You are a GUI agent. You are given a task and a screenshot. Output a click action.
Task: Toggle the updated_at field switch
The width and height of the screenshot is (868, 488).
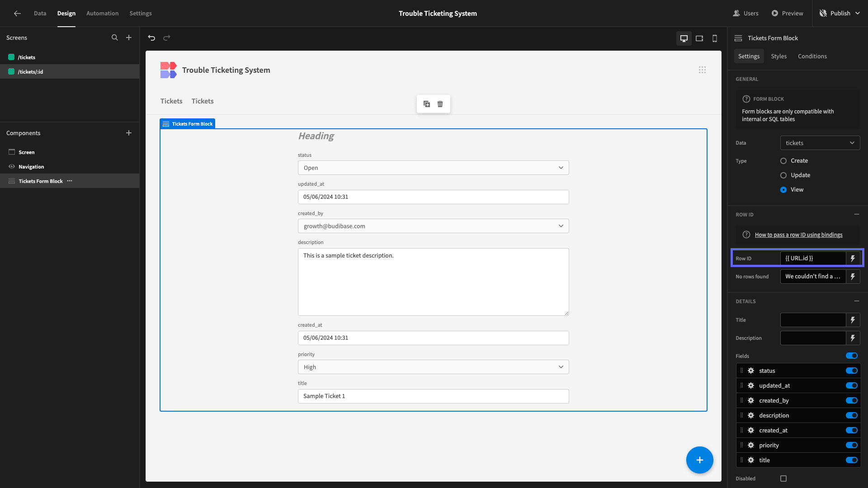[852, 385]
